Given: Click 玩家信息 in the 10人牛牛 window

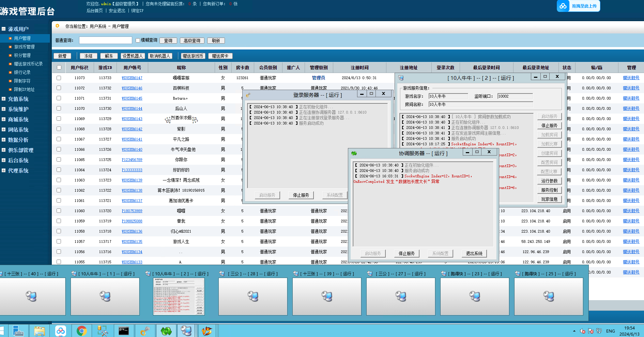Looking at the screenshot, I should pos(549,199).
